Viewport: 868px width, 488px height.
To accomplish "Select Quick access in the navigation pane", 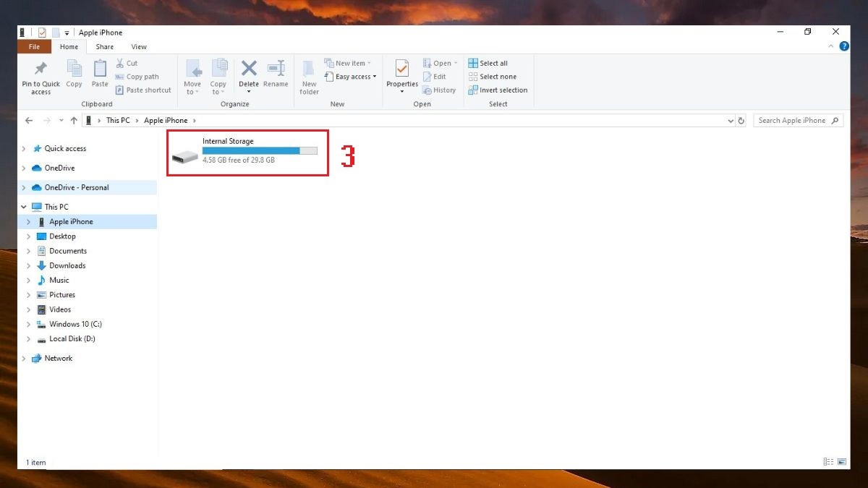I will click(x=65, y=148).
